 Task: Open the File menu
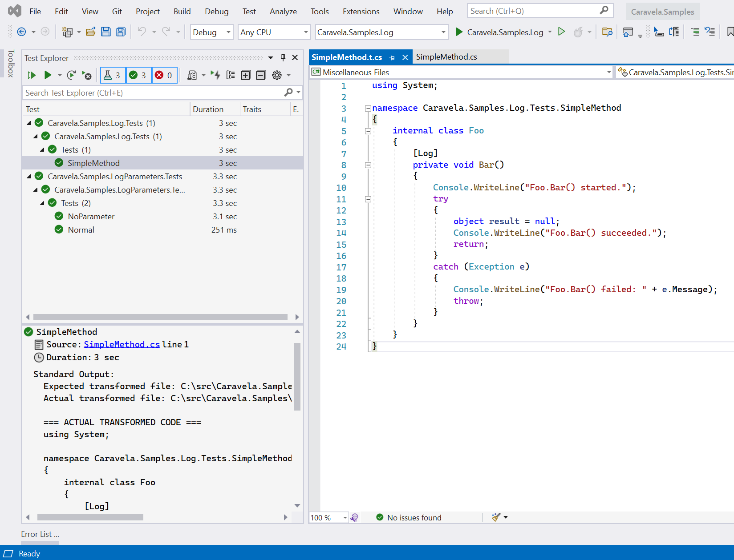(35, 12)
